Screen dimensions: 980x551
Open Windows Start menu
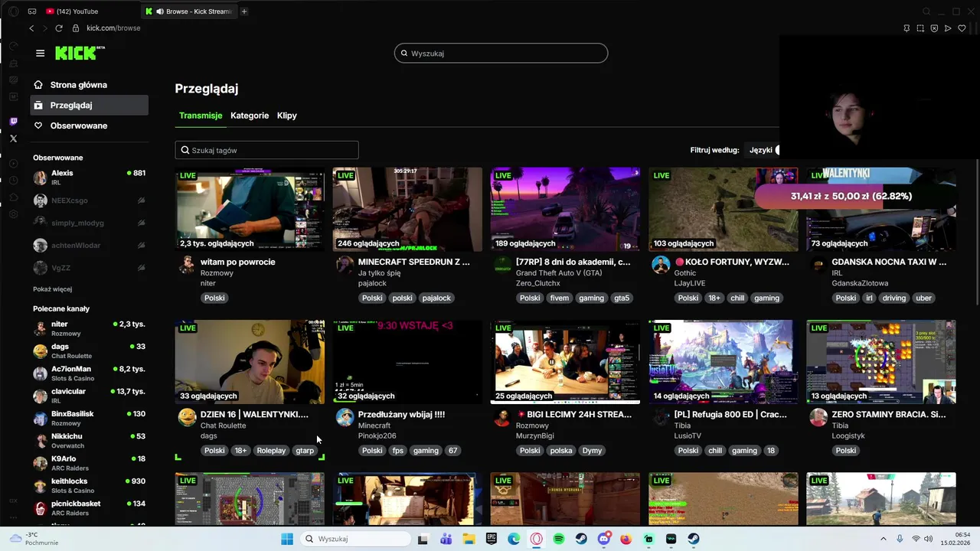click(287, 539)
